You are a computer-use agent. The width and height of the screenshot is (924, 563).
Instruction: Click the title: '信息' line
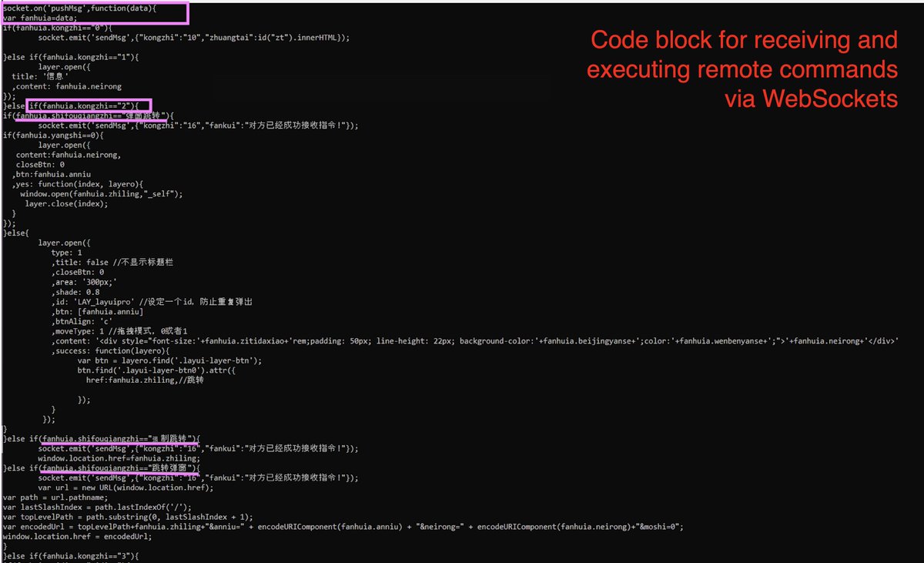pyautogui.click(x=41, y=76)
